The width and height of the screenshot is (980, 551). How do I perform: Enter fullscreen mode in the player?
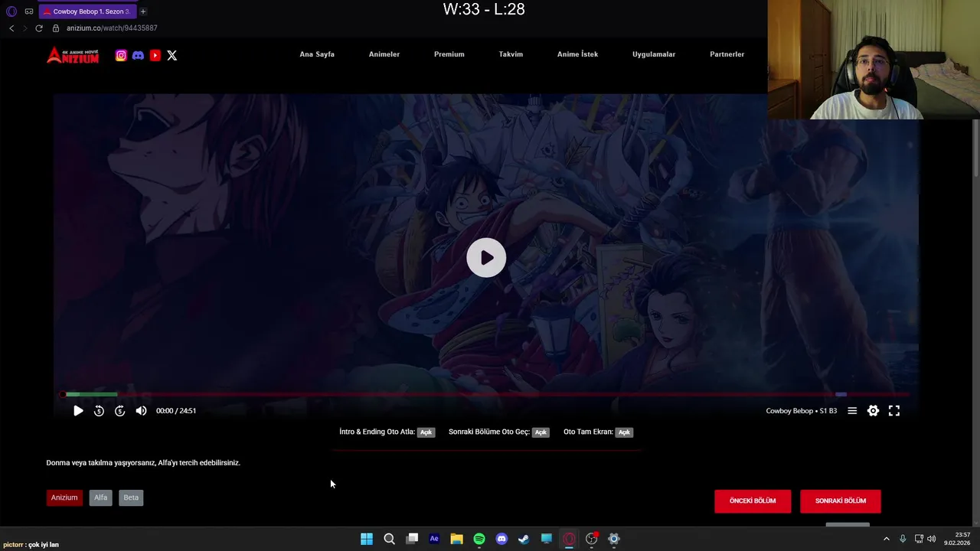[894, 411]
